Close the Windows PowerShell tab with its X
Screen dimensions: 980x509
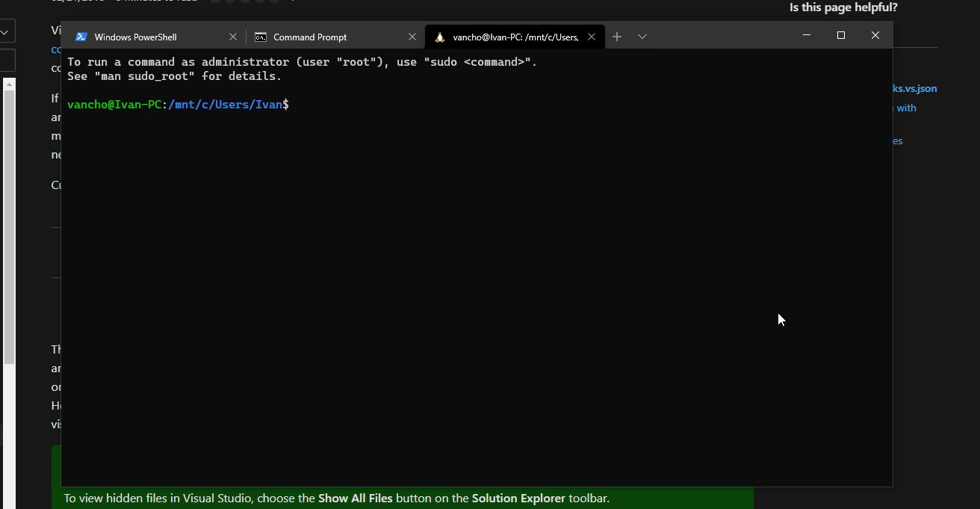pyautogui.click(x=232, y=36)
